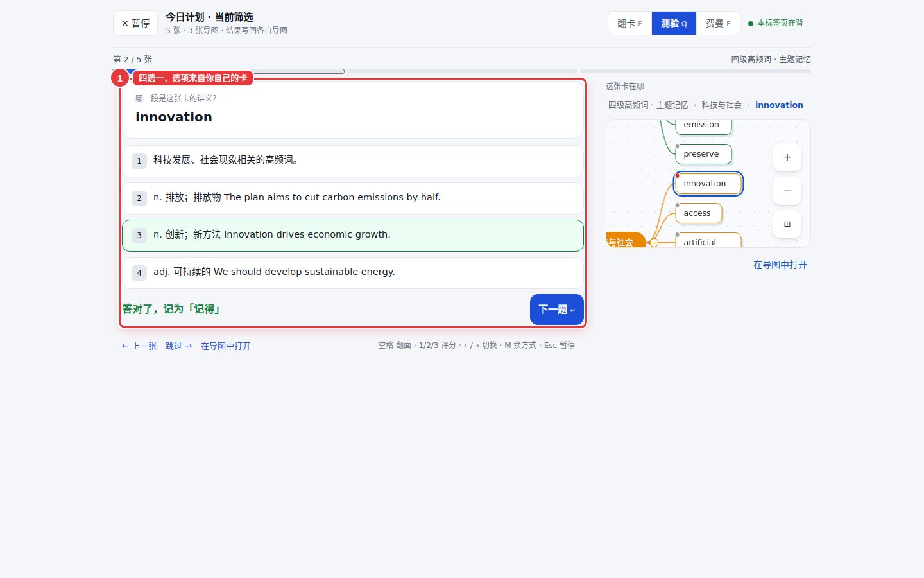Click the 第 2 / 5 张 progress label

coord(133,59)
